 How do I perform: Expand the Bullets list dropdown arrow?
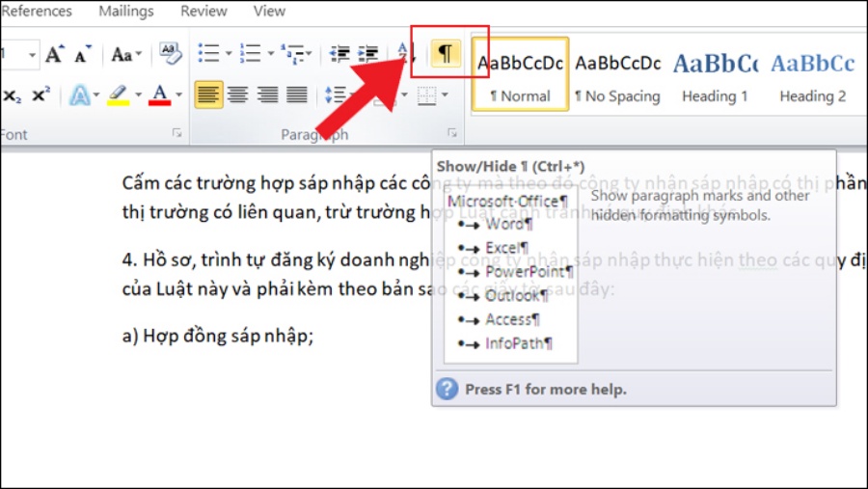[228, 54]
